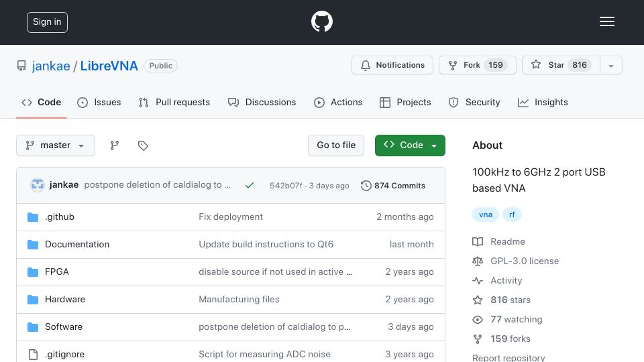The image size is (644, 362).
Task: Open jankae's avatar image
Action: 38,185
